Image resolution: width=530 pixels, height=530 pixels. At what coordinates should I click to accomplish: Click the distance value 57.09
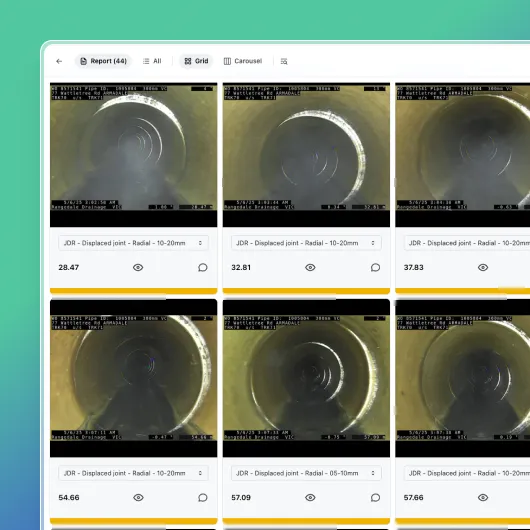click(241, 498)
